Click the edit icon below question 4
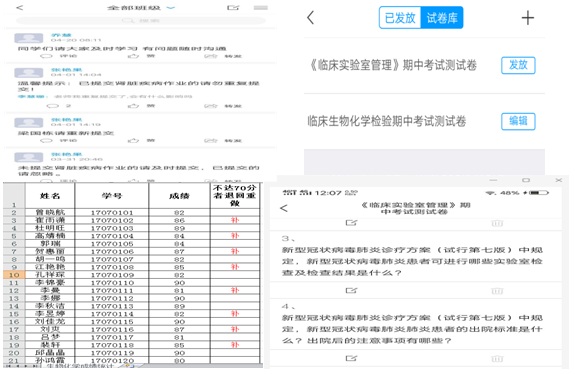 pyautogui.click(x=351, y=358)
